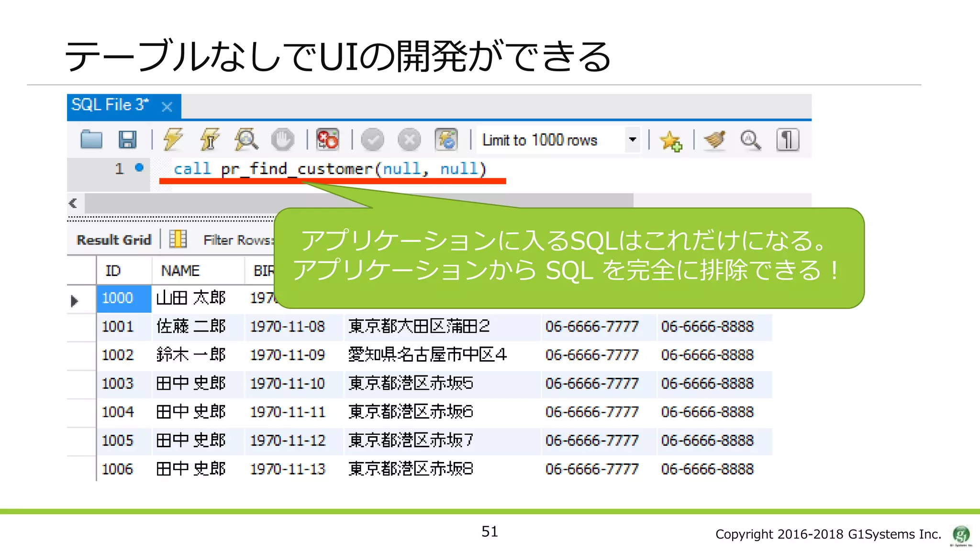Save the script with floppy disk icon
The image size is (980, 551).
tap(128, 140)
